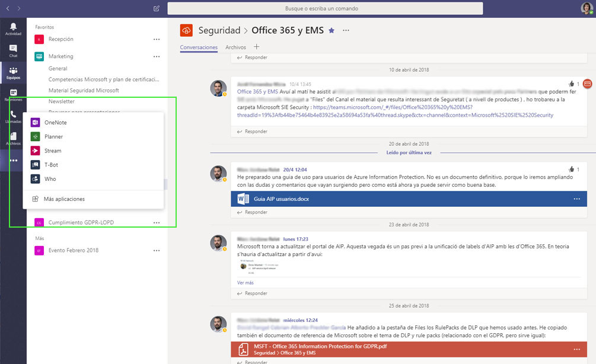Viewport: 596px width, 364px height.
Task: Open Chat in left rail
Action: click(13, 50)
